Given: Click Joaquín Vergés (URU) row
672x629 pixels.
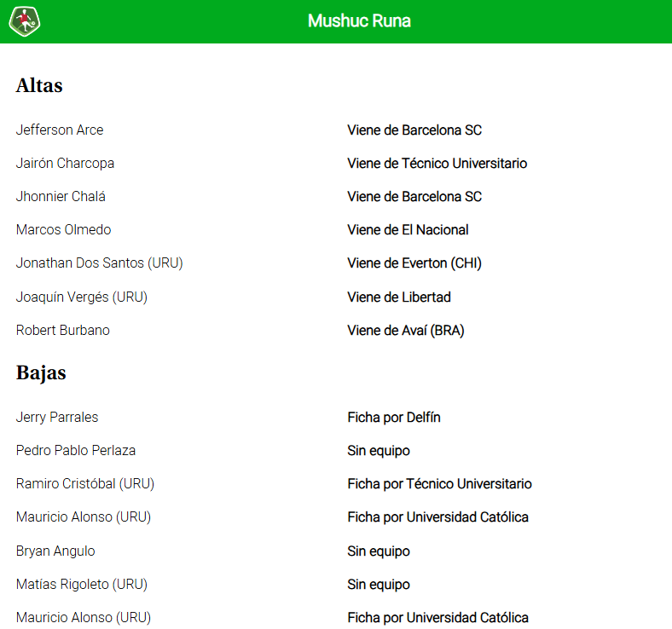Looking at the screenshot, I should coord(81,297).
